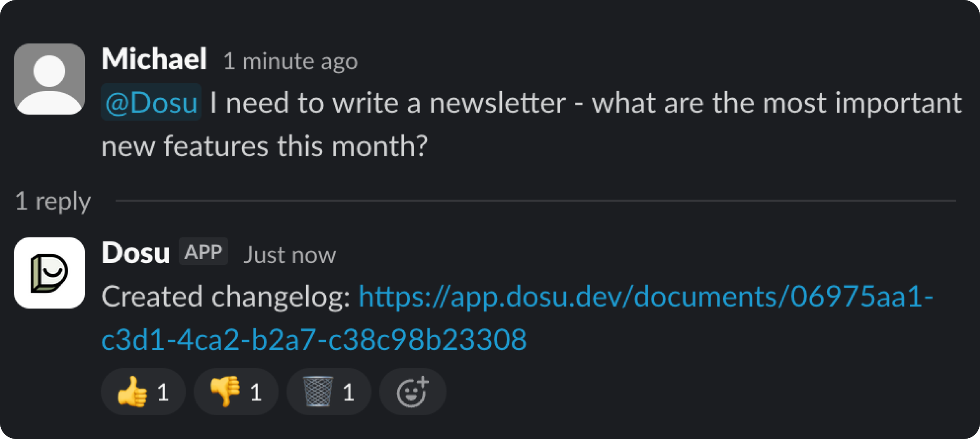Open Michael's message timestamp
This screenshot has width=980, height=439.
[x=291, y=61]
